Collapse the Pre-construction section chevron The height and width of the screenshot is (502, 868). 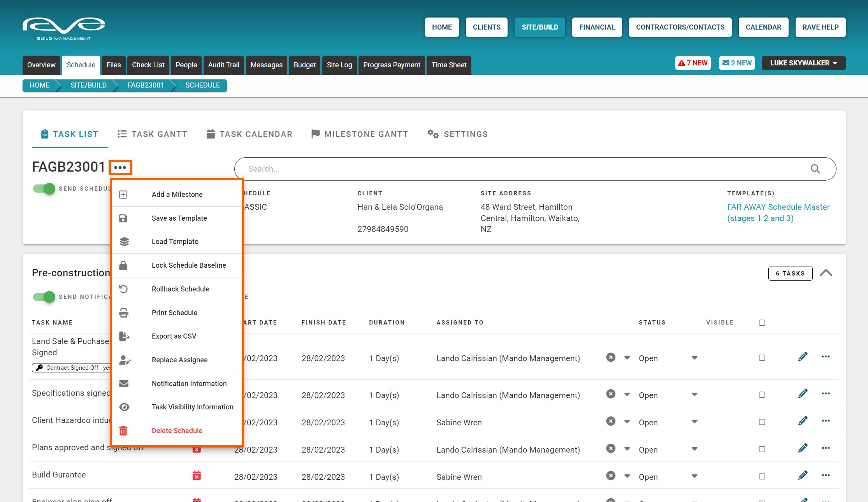[826, 273]
